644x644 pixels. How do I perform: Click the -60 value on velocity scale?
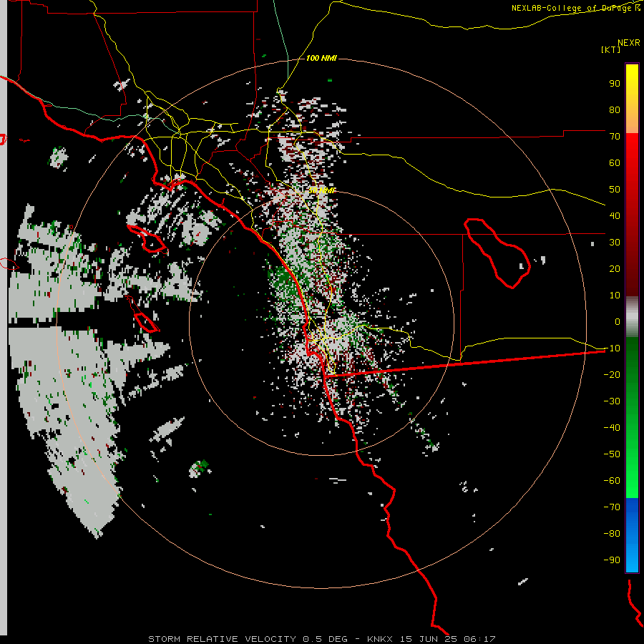click(x=612, y=481)
